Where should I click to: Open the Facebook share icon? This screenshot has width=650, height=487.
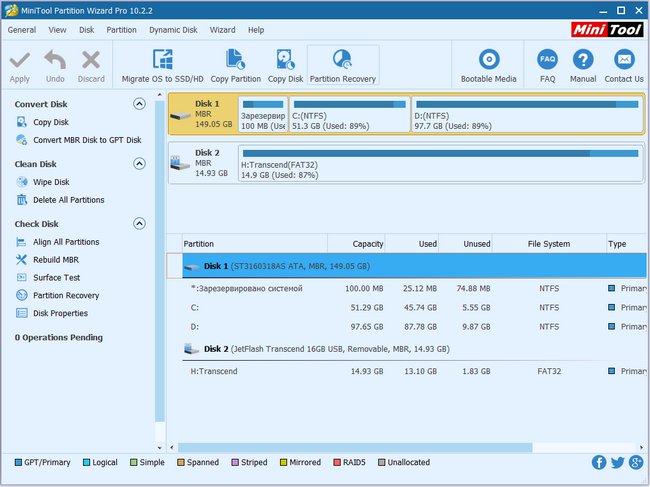tap(599, 462)
